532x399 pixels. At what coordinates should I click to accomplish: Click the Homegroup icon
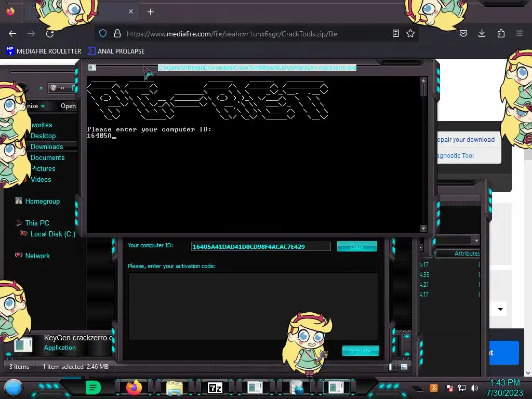(x=19, y=201)
